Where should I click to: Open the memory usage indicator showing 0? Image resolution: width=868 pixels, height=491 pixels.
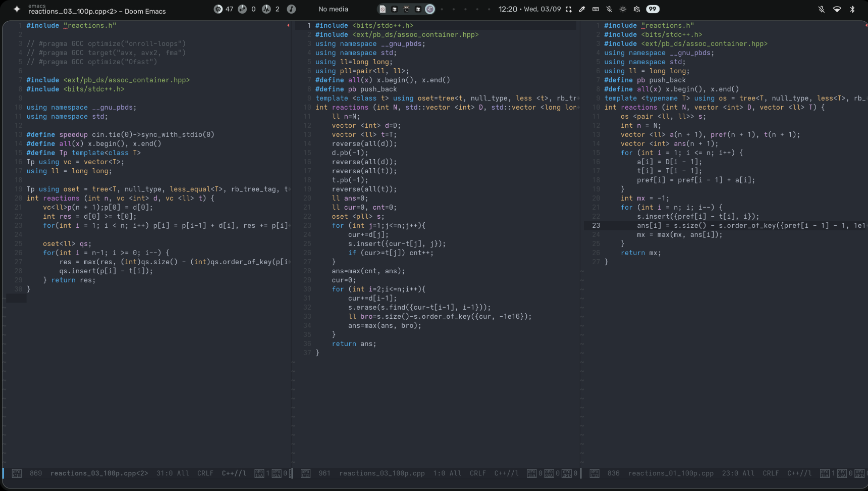tap(247, 9)
